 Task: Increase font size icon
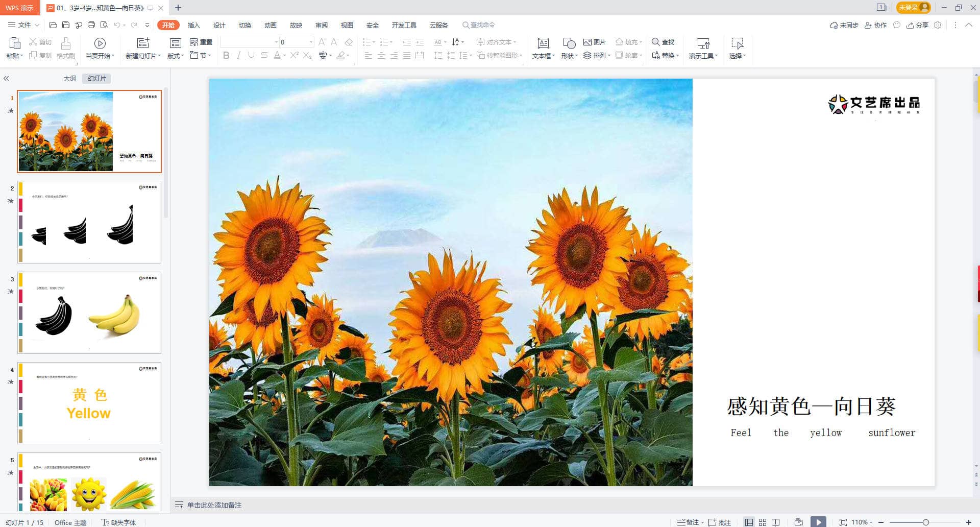pyautogui.click(x=322, y=42)
